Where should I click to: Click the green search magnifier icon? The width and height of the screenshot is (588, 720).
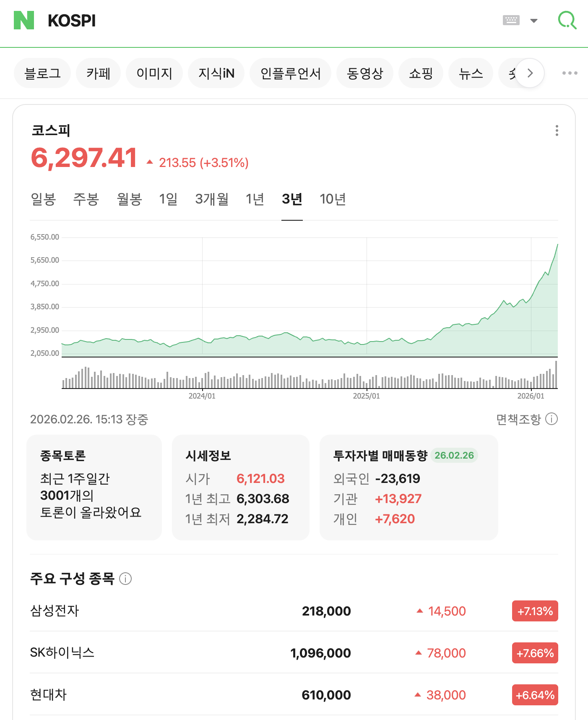point(567,20)
